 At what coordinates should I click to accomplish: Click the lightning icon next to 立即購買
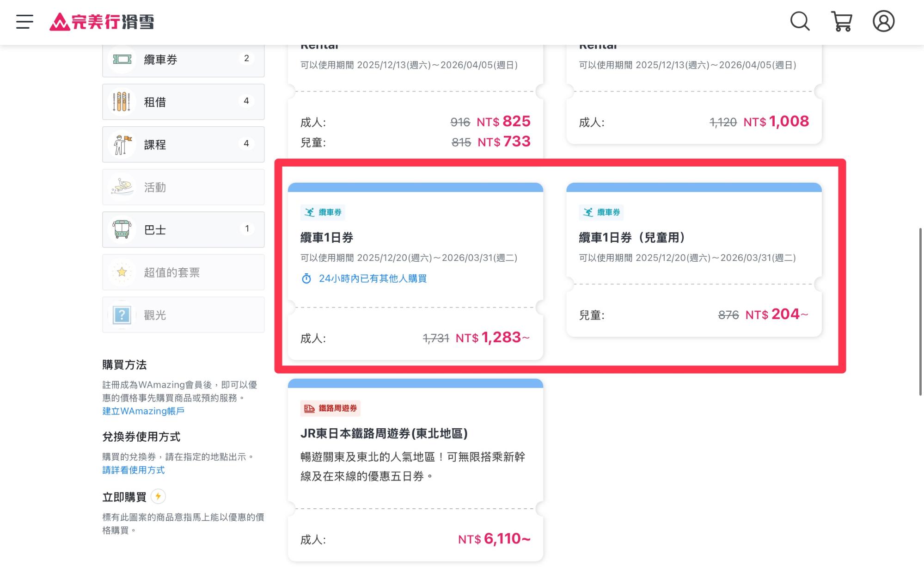pyautogui.click(x=157, y=497)
